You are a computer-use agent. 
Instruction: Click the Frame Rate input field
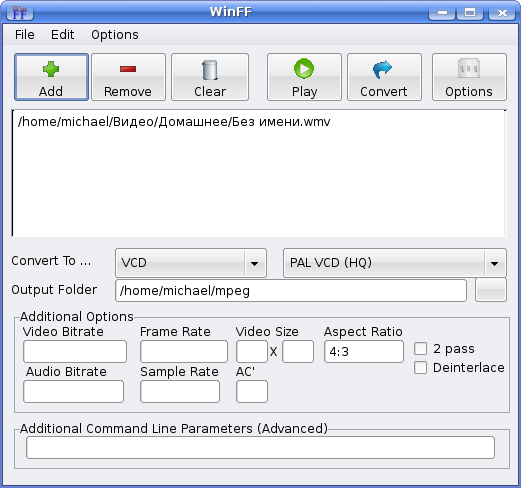184,351
